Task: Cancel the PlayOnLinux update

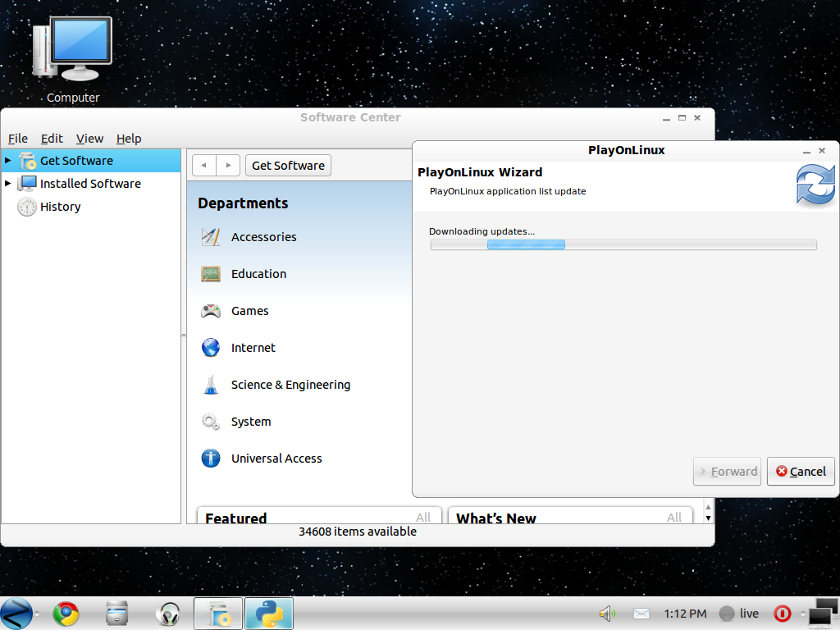Action: tap(801, 472)
